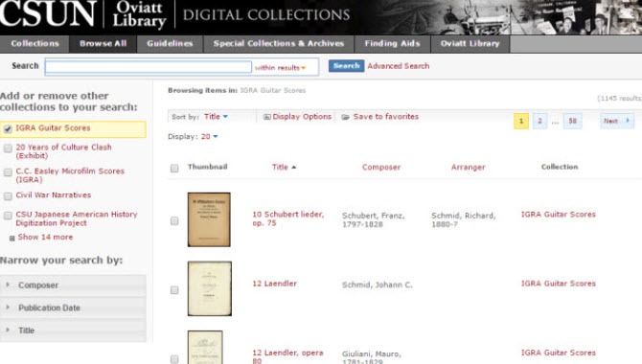642x364 pixels.
Task: Open the Sort by Title dropdown
Action: (216, 117)
